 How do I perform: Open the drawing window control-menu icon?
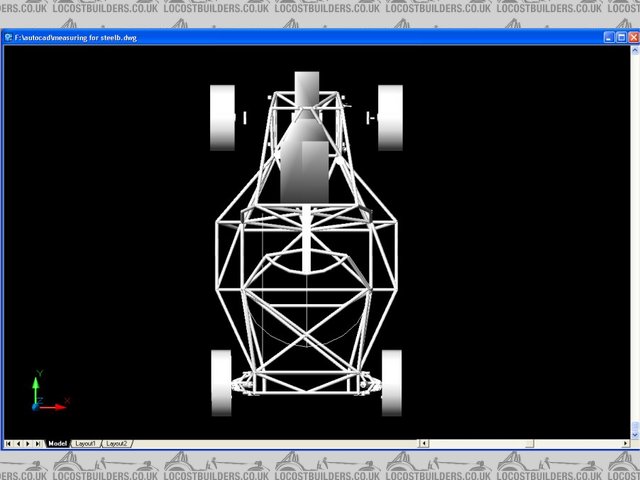pyautogui.click(x=8, y=37)
